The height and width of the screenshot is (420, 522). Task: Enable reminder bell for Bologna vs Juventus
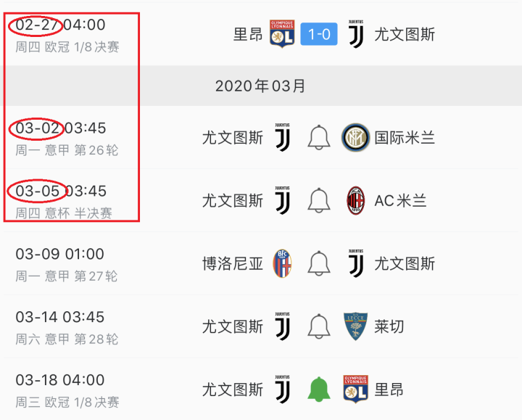coord(319,264)
